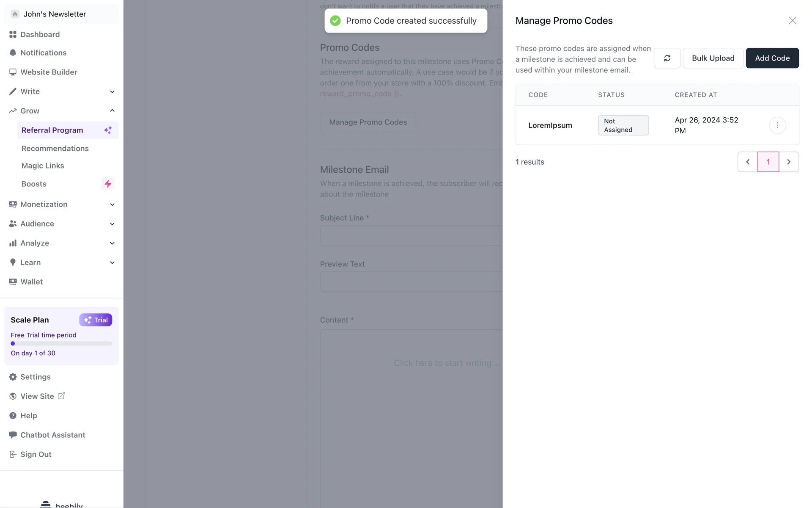
Task: Expand the Write section
Action: (x=112, y=91)
